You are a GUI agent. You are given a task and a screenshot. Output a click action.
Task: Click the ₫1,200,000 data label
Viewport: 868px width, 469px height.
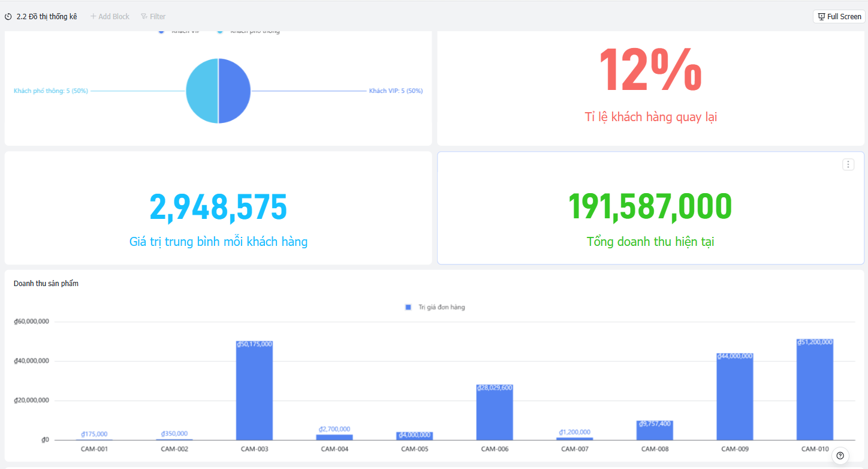pos(575,432)
